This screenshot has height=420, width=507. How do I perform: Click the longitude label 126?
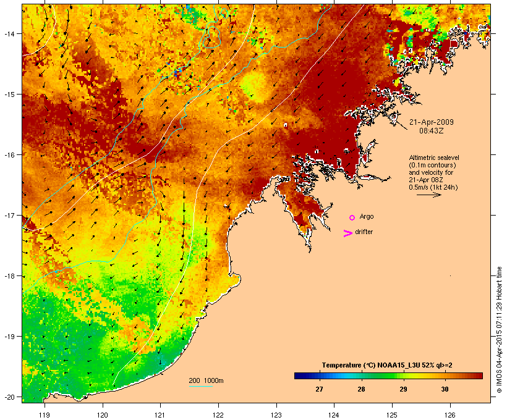tap(450, 415)
